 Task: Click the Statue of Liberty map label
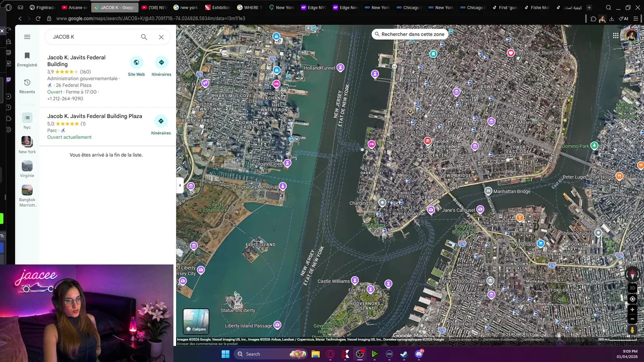tap(237, 310)
